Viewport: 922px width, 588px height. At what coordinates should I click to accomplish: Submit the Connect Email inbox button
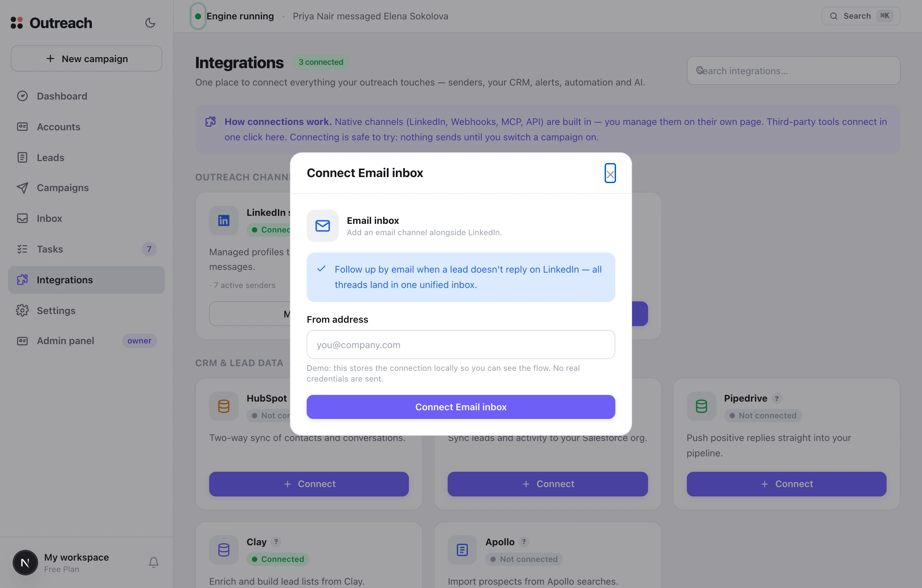461,407
